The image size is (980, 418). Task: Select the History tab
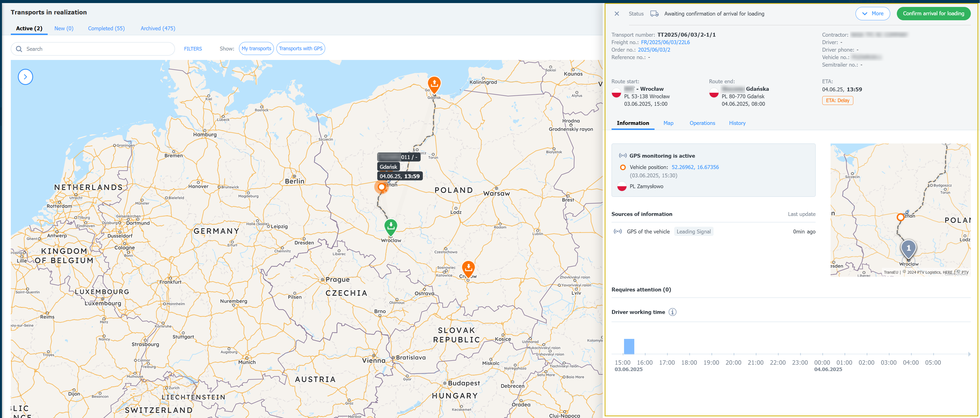pyautogui.click(x=737, y=123)
